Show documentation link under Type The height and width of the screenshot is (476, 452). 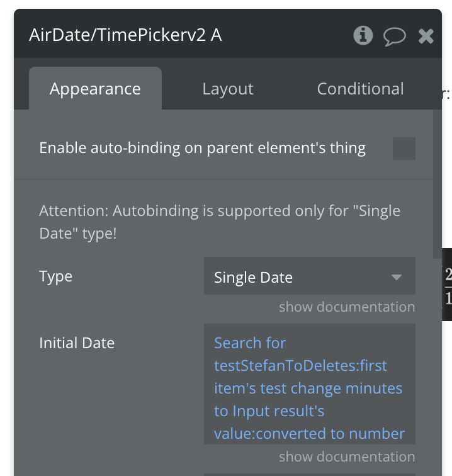(347, 307)
